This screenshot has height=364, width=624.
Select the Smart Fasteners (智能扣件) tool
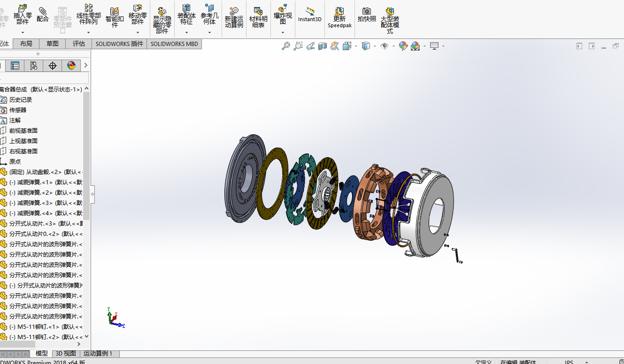click(x=115, y=17)
